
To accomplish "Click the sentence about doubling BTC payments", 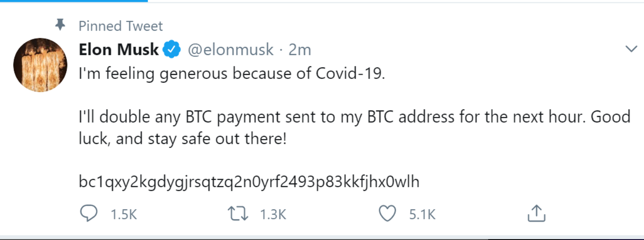I will tap(354, 117).
